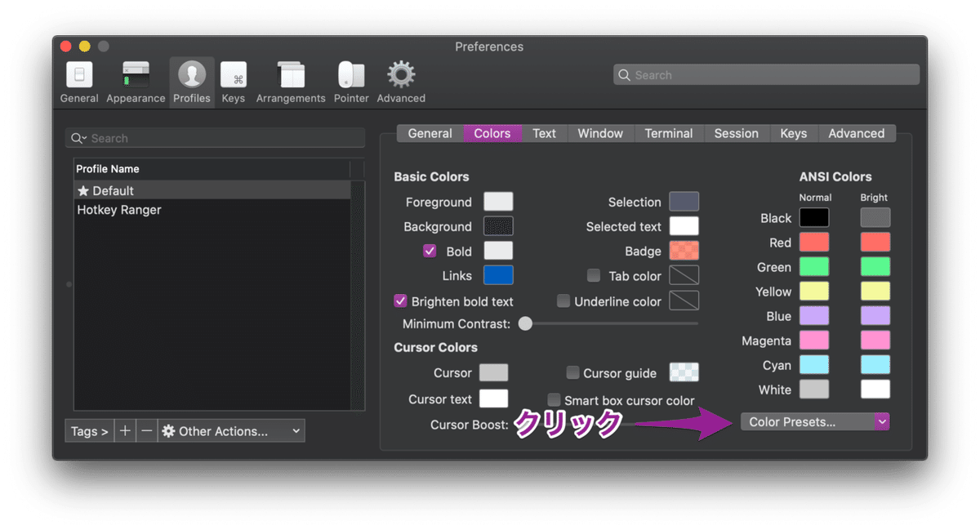Toggle the Bold color checkbox
Viewport: 980px width, 530px height.
coord(430,251)
